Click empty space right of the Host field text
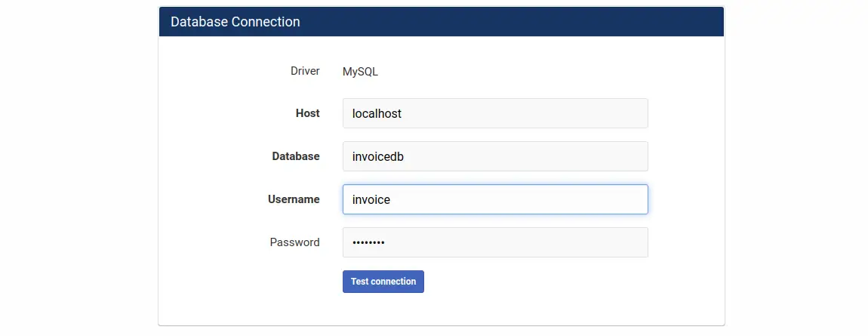 tap(543, 113)
